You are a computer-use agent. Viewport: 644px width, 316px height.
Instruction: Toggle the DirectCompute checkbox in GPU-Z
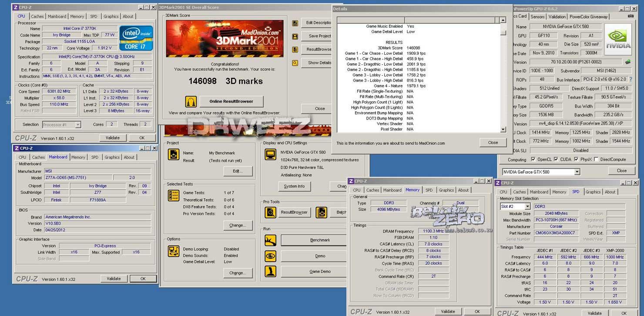(x=597, y=159)
